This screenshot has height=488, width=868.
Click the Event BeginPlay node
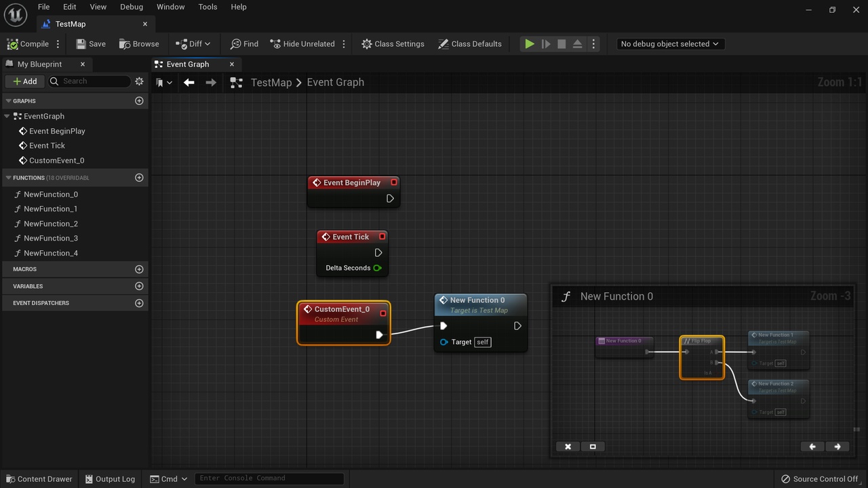[353, 192]
